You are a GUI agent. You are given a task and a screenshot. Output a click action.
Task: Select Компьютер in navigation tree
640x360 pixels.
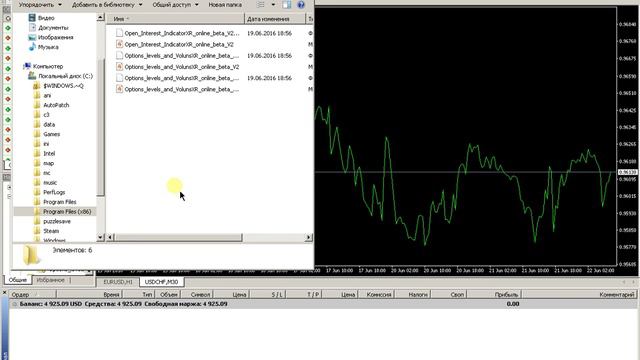48,66
